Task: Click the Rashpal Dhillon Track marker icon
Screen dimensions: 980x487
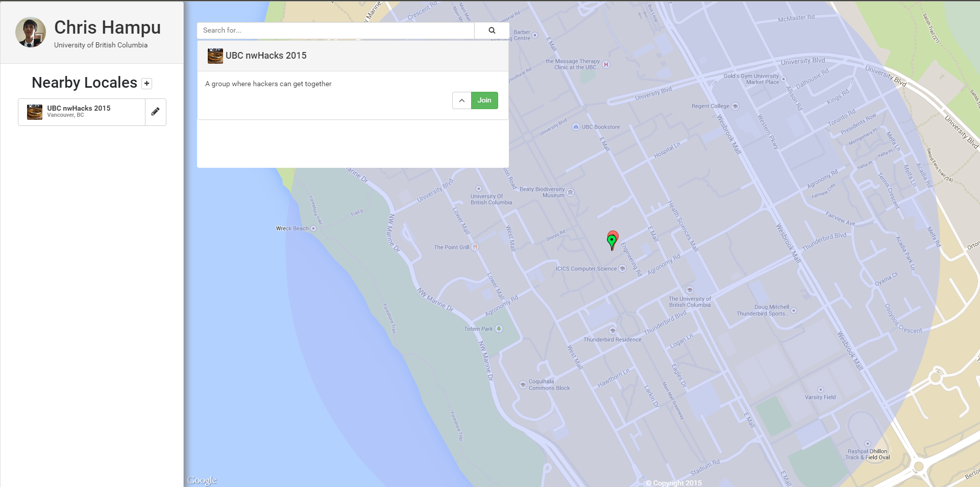Action: point(867,444)
